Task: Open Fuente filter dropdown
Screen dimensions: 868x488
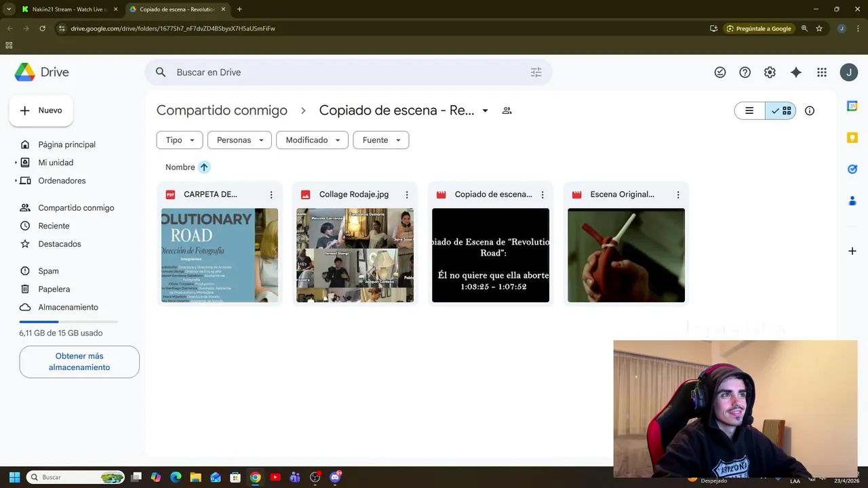Action: click(x=381, y=140)
